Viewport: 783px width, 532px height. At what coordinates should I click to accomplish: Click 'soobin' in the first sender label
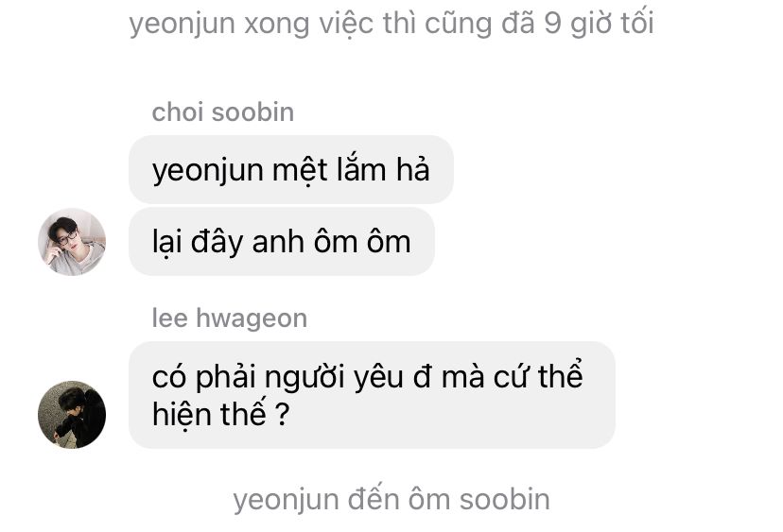(x=252, y=112)
